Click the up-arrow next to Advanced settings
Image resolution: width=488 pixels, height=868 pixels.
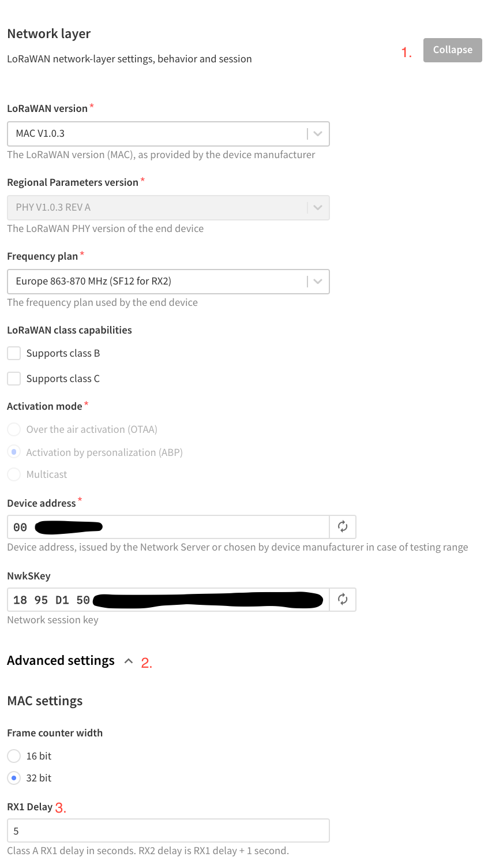click(x=129, y=661)
